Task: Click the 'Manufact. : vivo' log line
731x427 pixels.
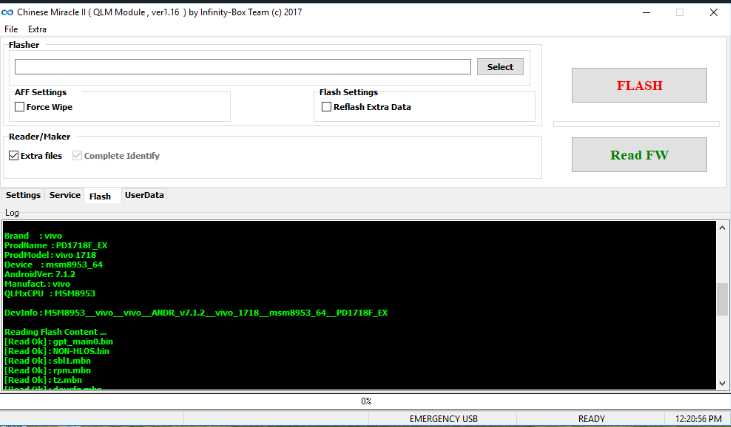Action: [37, 284]
